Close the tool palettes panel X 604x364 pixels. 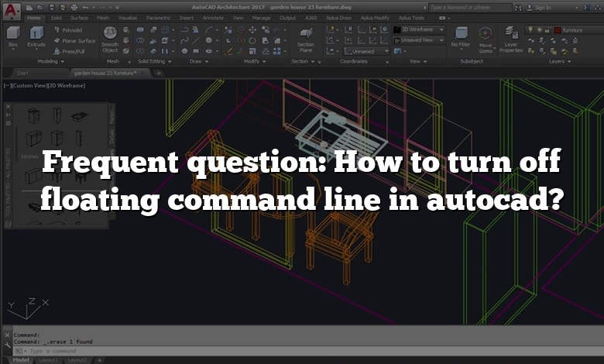tap(8, 106)
